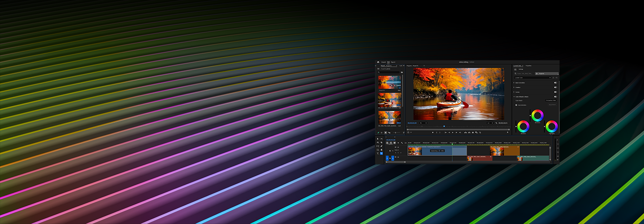Toggle the Creative section switch

pyautogui.click(x=555, y=87)
